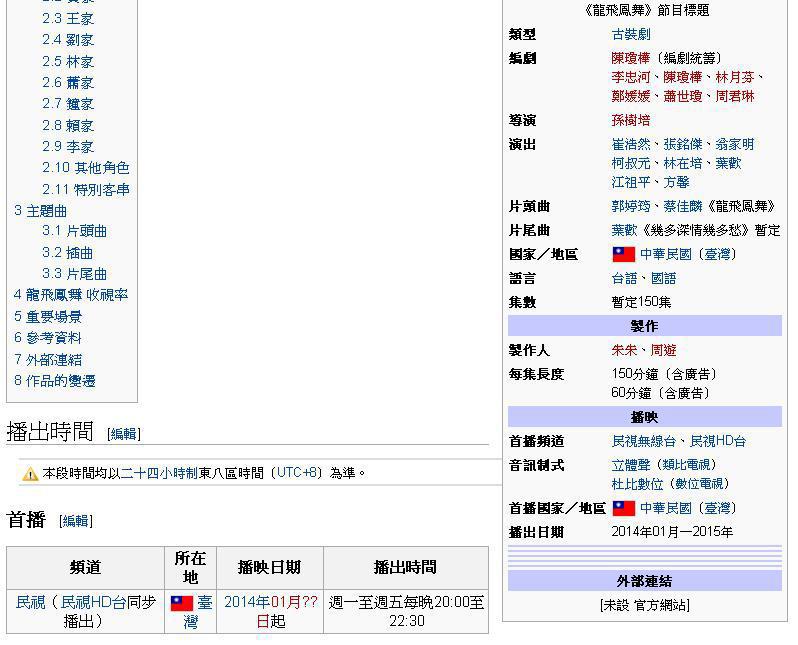Jump to section 2.4 劉家

(68, 40)
